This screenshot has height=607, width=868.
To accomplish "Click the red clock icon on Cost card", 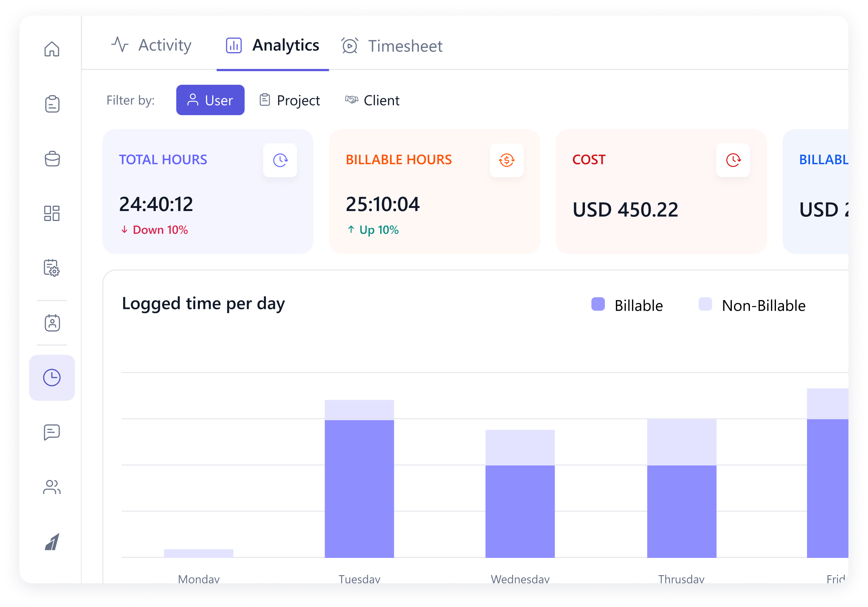I will coord(733,160).
